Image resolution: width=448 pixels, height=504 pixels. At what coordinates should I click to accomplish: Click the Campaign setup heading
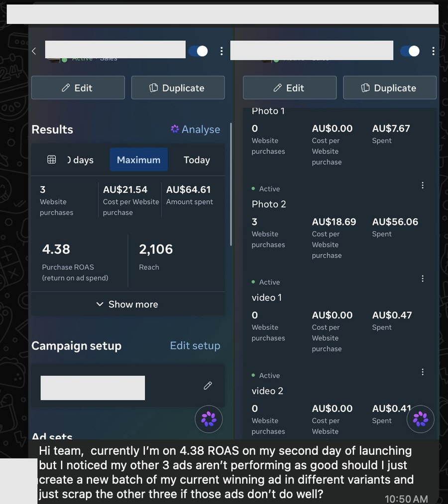(77, 346)
